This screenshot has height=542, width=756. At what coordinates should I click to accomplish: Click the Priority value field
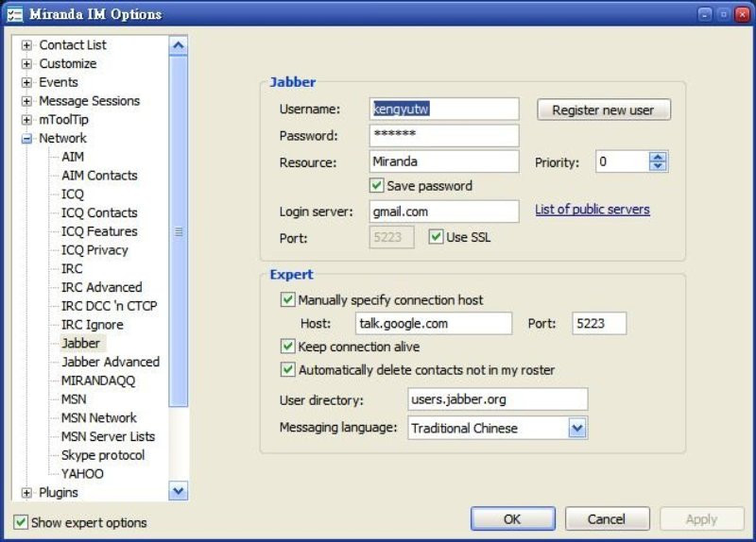[623, 161]
